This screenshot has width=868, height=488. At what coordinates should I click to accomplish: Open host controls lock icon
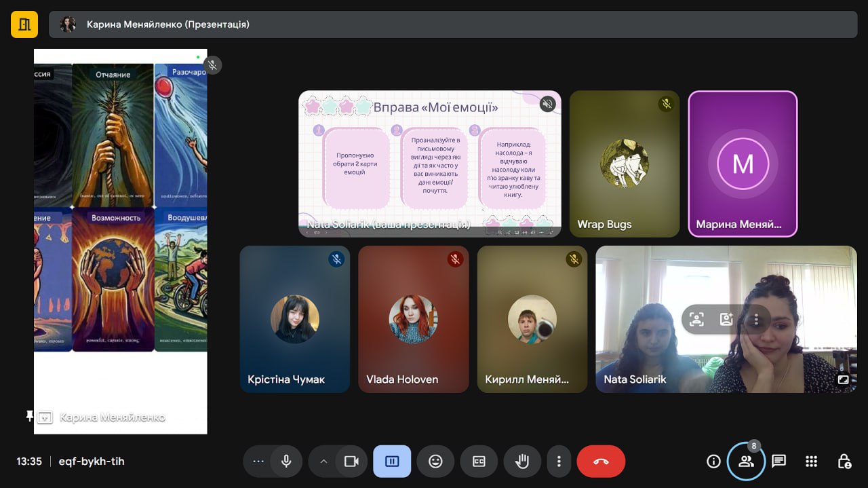pyautogui.click(x=844, y=462)
